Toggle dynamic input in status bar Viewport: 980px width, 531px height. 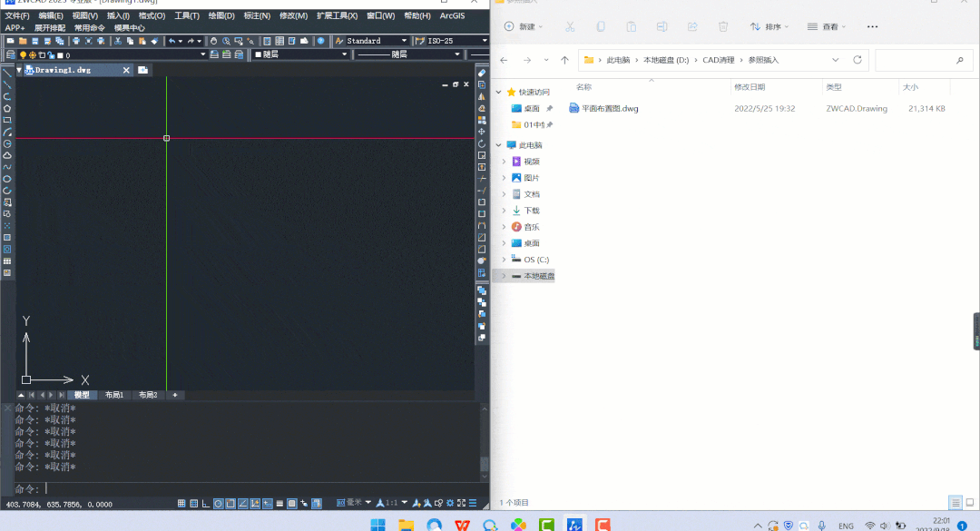pos(268,504)
